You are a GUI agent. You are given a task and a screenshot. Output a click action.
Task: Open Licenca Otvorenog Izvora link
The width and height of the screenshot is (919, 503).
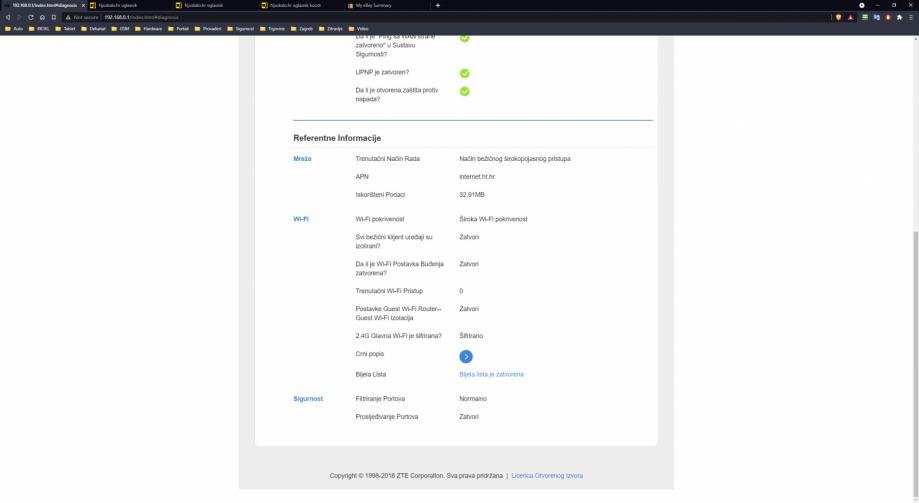(547, 475)
